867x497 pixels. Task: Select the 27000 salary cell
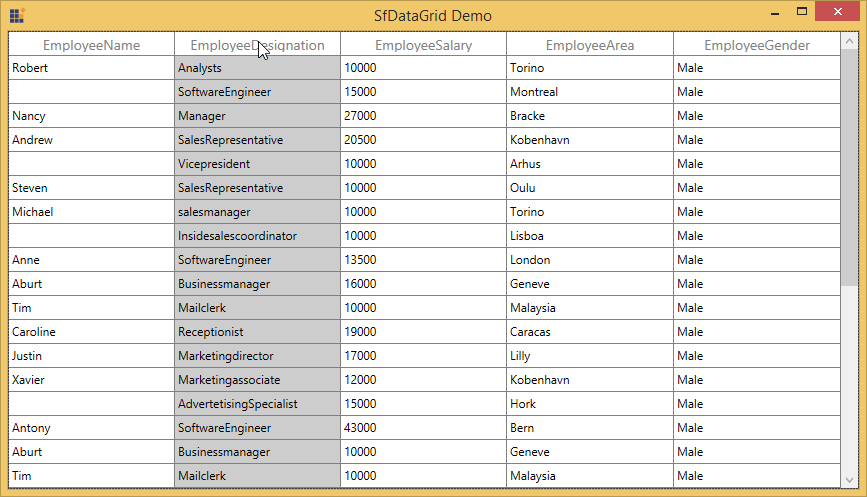[423, 116]
